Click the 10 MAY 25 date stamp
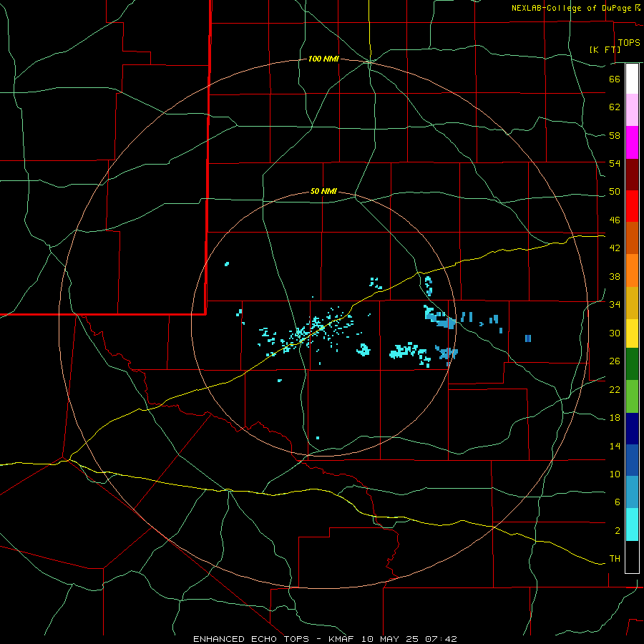 [390, 639]
